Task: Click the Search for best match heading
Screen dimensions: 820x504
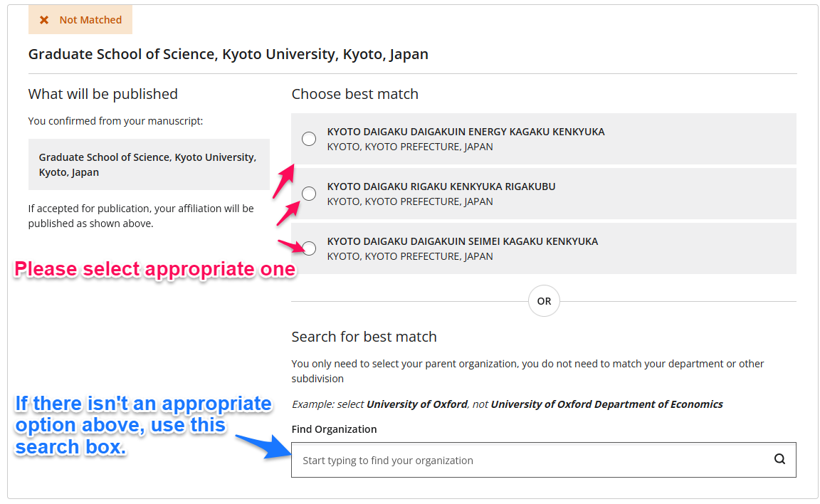Action: [364, 337]
